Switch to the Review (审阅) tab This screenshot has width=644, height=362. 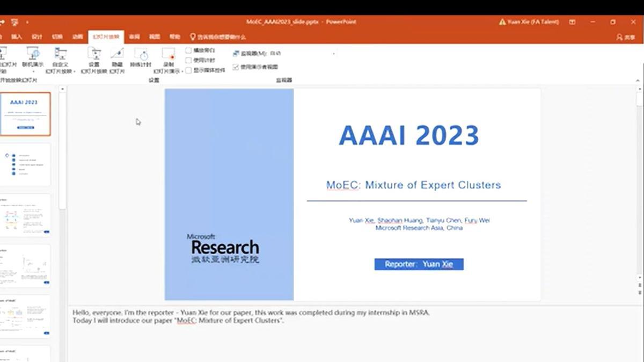click(x=134, y=37)
